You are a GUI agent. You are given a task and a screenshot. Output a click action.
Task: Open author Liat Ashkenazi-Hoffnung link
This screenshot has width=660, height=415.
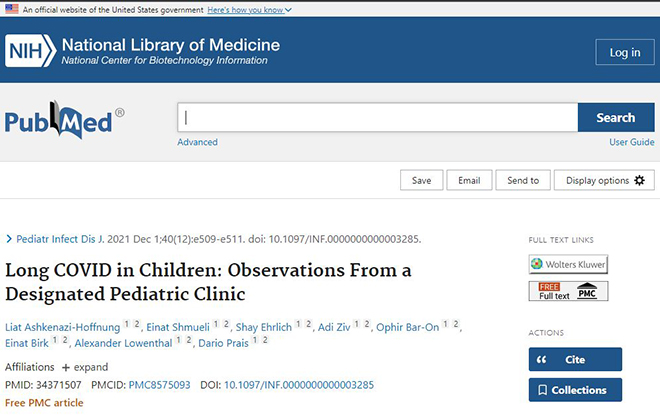63,327
